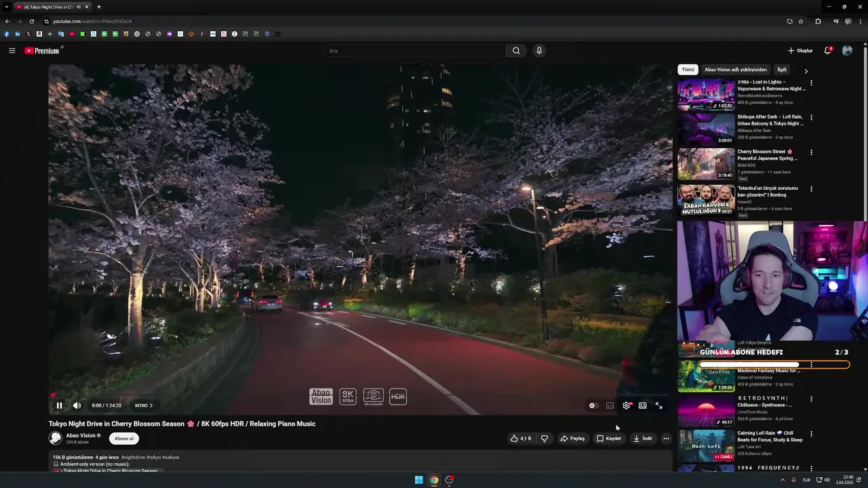
Task: Open the Calming Lofi Rain live stream thumbnail
Action: [706, 445]
